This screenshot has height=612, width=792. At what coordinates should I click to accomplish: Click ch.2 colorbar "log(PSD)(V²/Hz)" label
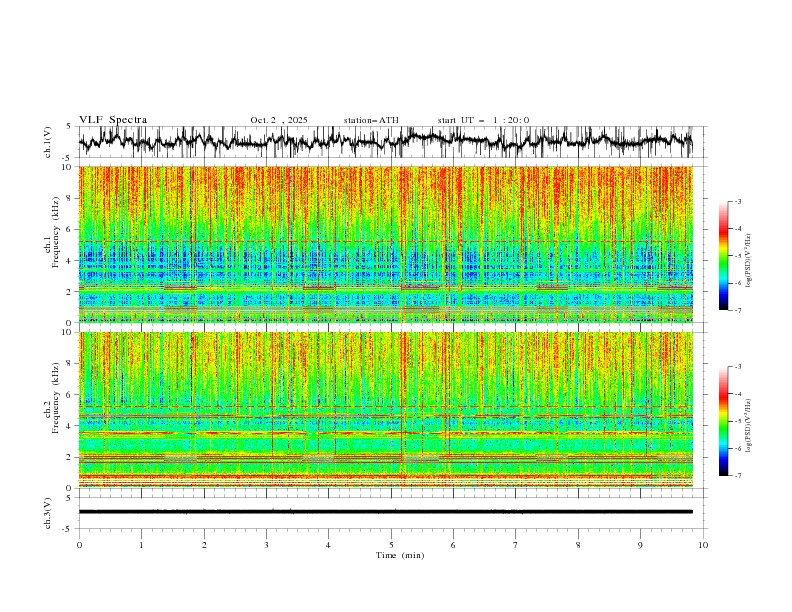(749, 425)
